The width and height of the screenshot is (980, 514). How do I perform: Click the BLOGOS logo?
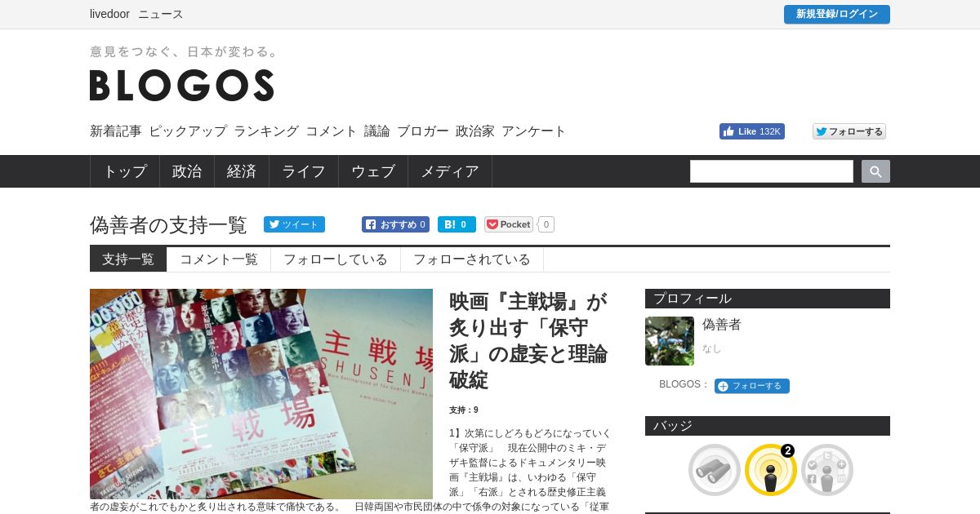point(182,85)
